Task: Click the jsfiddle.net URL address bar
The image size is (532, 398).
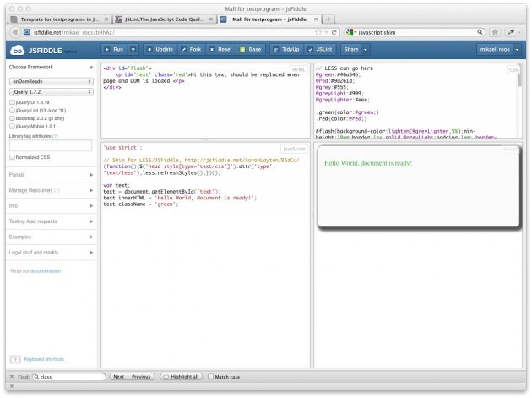Action: tap(173, 33)
